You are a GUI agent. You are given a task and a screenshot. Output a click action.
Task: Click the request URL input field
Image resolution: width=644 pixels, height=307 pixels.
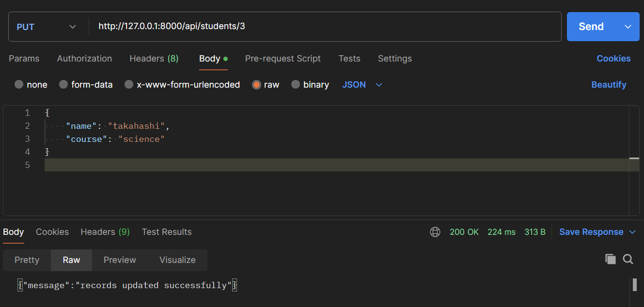[x=291, y=26]
